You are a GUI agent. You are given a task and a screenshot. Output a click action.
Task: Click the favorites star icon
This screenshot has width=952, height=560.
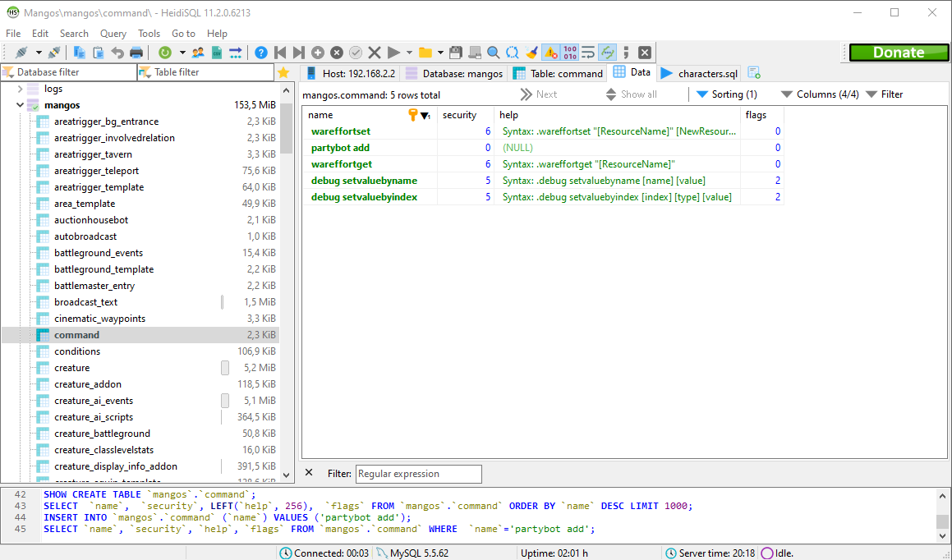[283, 73]
